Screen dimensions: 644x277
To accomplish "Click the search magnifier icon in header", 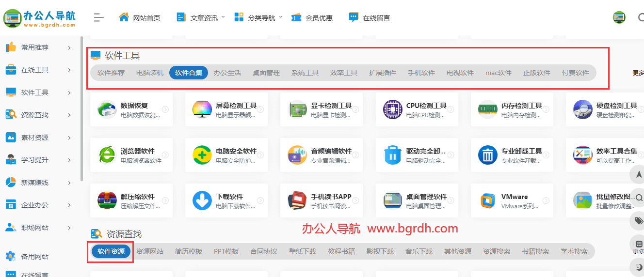I will point(641,17).
